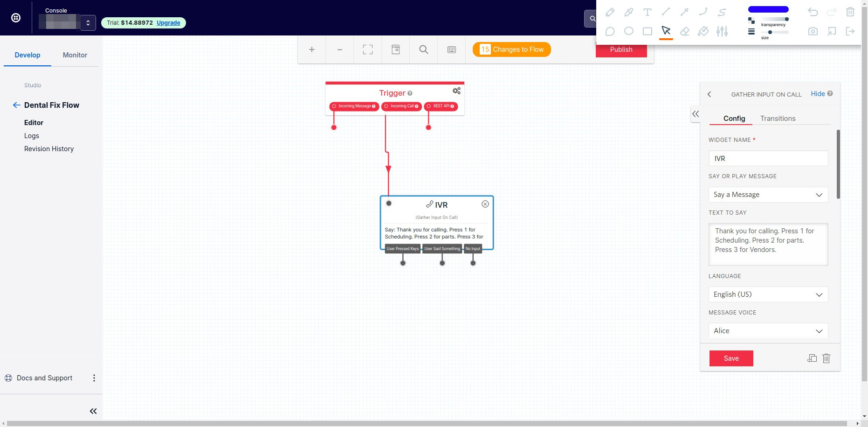Select the No Input transition

[473, 249]
